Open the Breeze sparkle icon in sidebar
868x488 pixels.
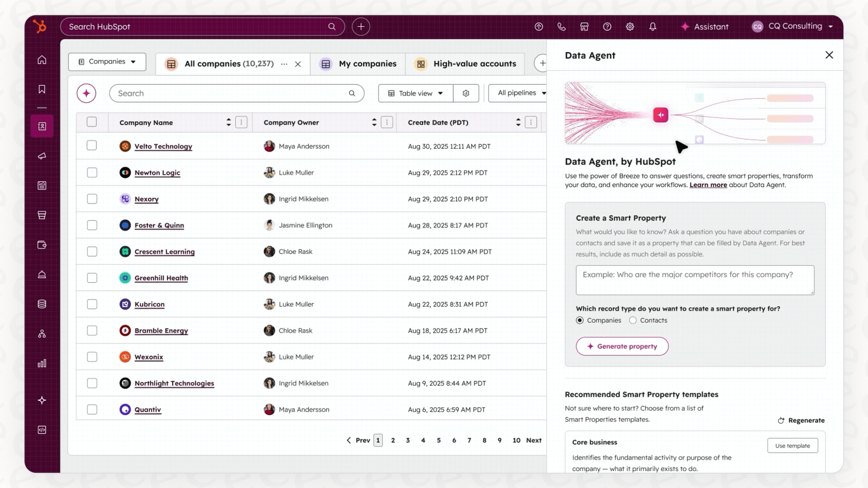(x=42, y=400)
